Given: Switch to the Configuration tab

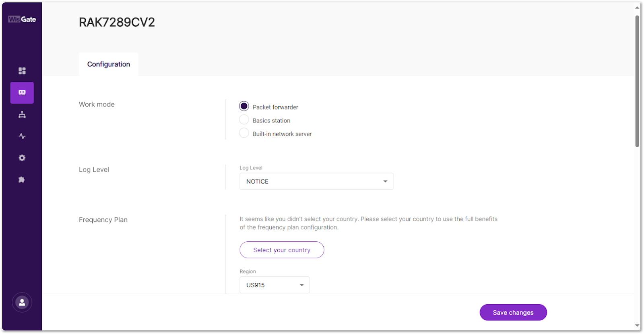Looking at the screenshot, I should click(x=108, y=64).
